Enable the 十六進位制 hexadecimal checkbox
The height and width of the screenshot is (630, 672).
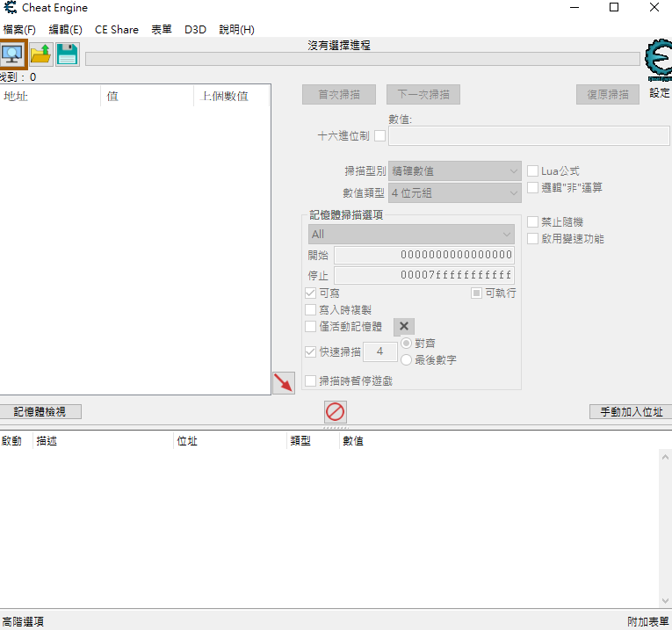click(x=379, y=136)
